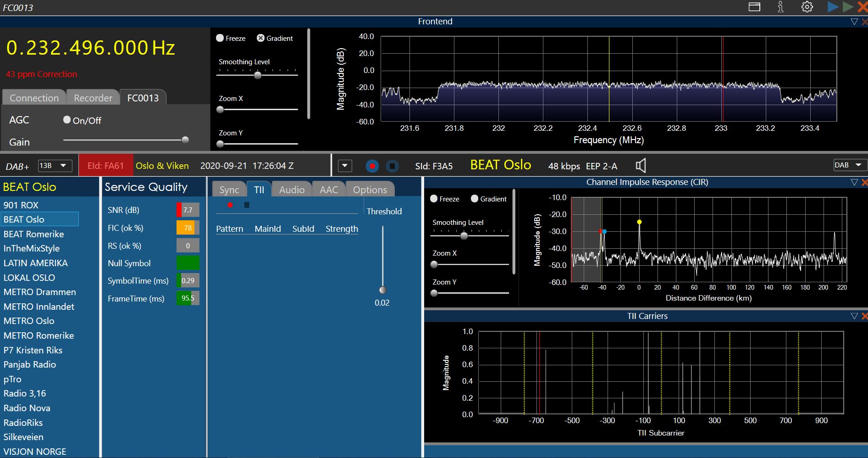The width and height of the screenshot is (868, 458).
Task: Open the Recorder tab
Action: (x=93, y=98)
